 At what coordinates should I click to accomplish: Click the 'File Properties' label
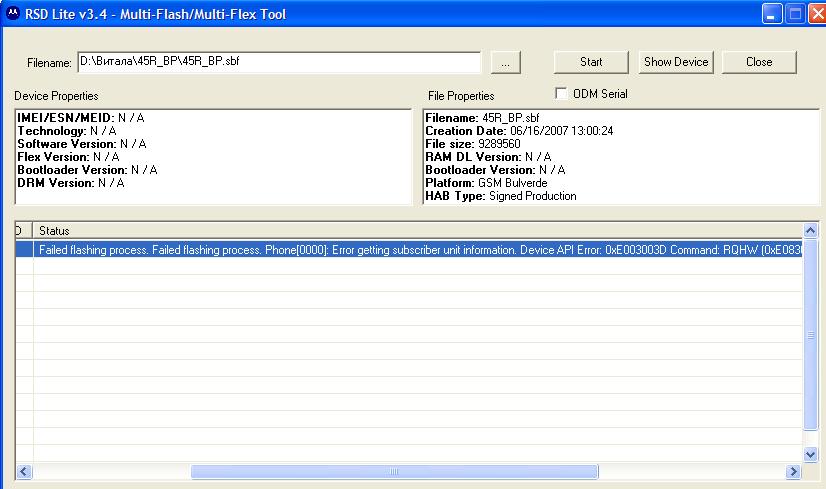click(461, 96)
